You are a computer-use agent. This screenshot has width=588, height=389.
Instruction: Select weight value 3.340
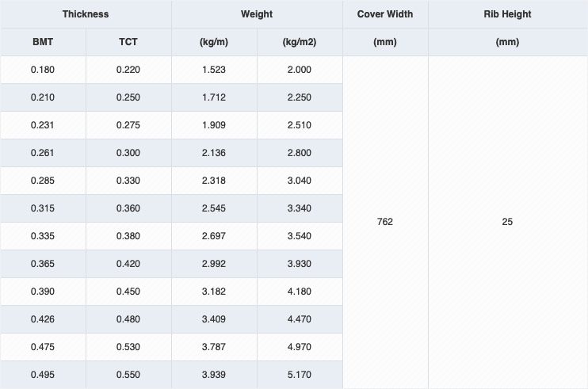pos(300,208)
